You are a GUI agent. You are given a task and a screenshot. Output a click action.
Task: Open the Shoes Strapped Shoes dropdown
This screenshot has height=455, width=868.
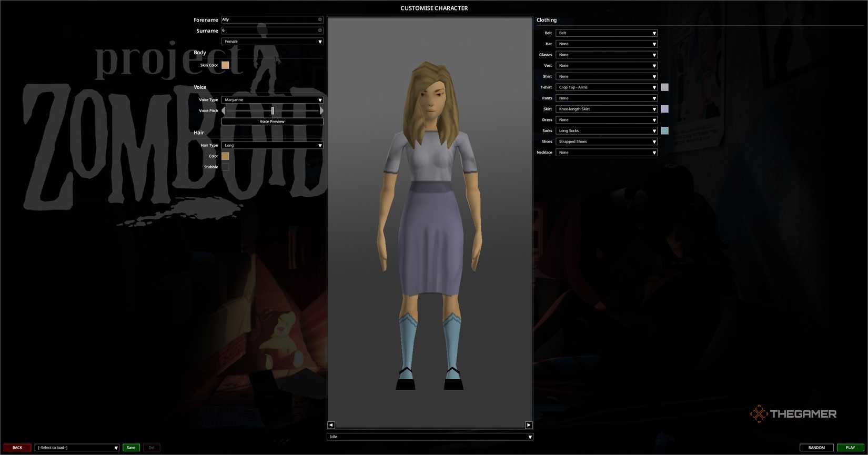click(607, 141)
